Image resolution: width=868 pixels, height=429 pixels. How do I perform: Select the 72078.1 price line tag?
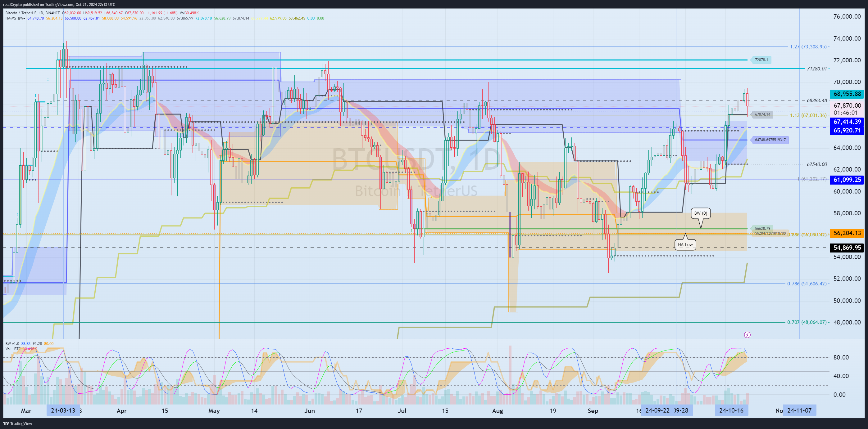[761, 60]
